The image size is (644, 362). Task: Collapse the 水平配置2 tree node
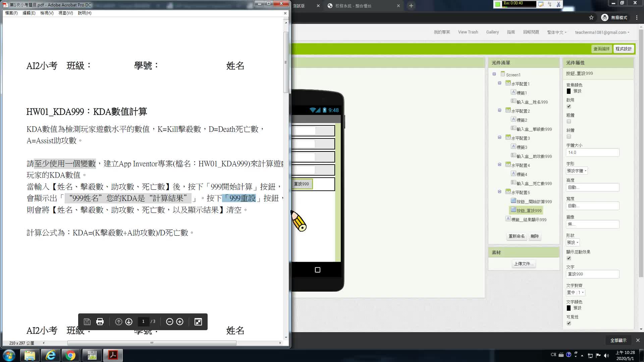[x=499, y=110]
